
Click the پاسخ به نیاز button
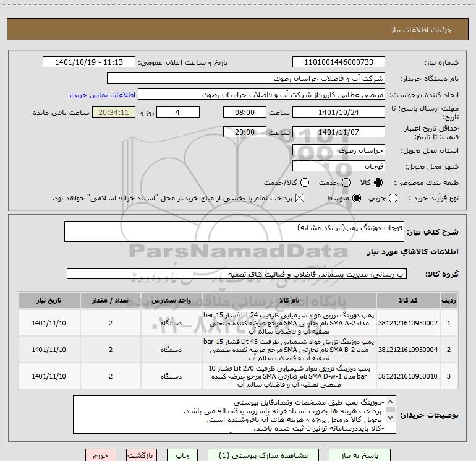pyautogui.click(x=360, y=455)
